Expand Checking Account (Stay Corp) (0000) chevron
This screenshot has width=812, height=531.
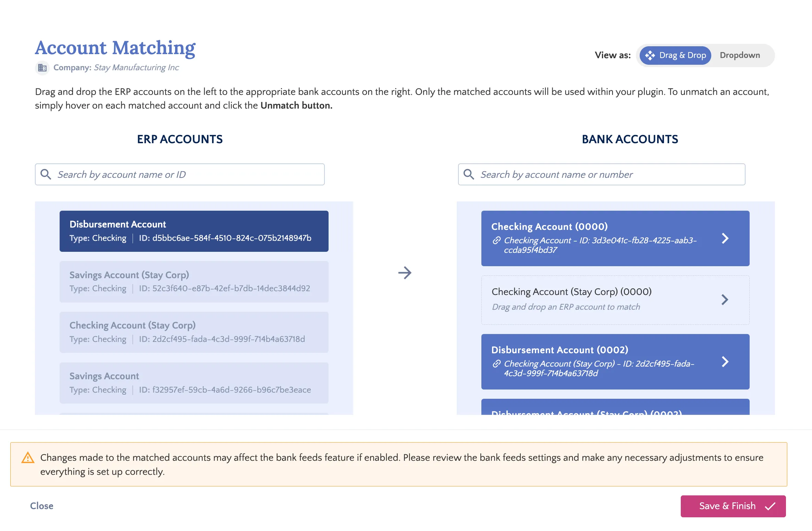point(725,300)
